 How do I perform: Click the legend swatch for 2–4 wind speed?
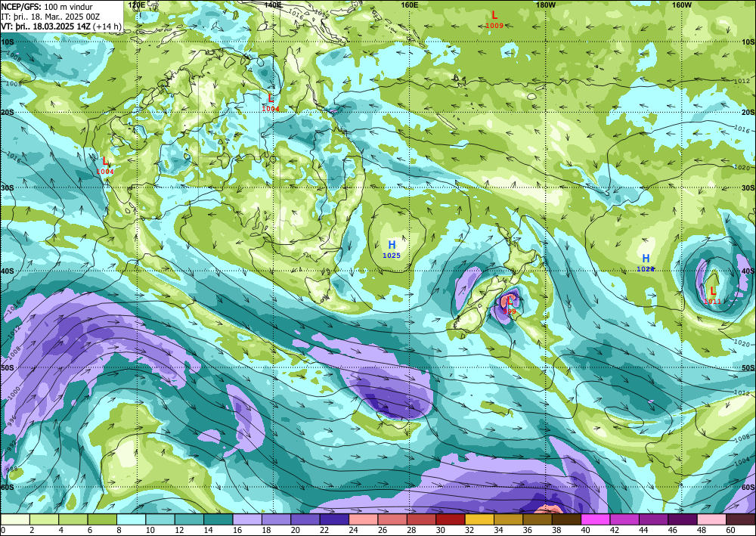pyautogui.click(x=45, y=519)
